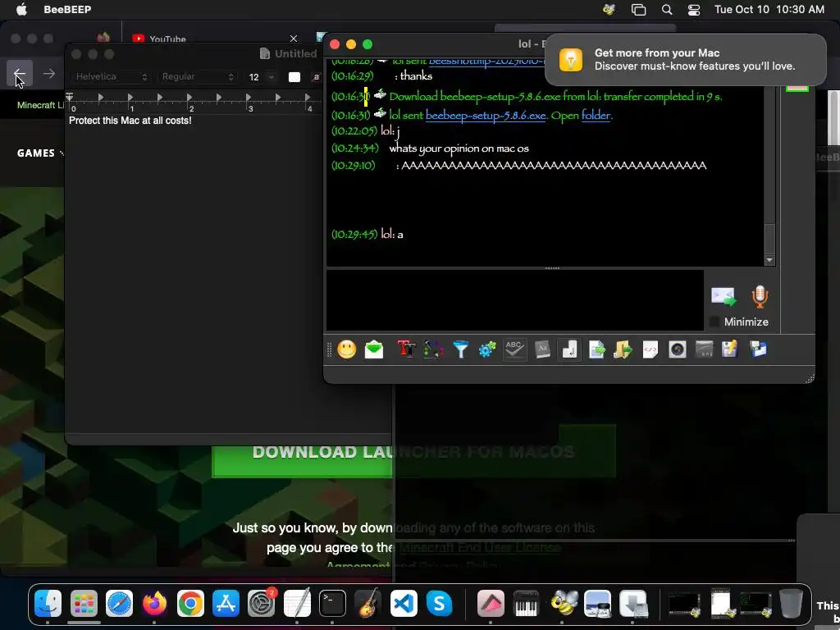This screenshot has height=630, width=840.
Task: Toggle the ABC spell check icon
Action: point(514,349)
